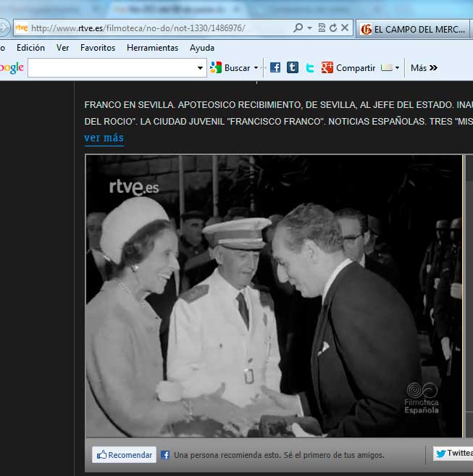Click the Facebook icon in Google toolbar
The image size is (473, 476).
tap(275, 67)
